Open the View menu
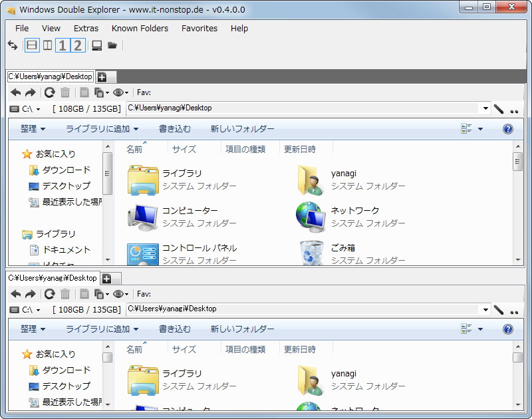Viewport: 532px width, 419px height. [51, 29]
